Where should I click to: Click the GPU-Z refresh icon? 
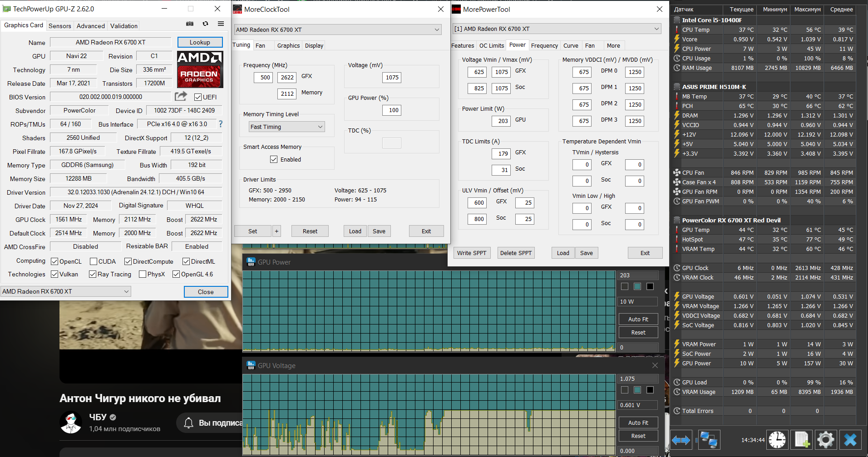205,24
